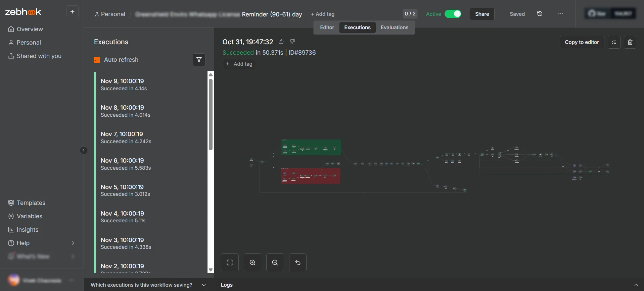
Task: Fit workflow to view icon
Action: [x=230, y=263]
